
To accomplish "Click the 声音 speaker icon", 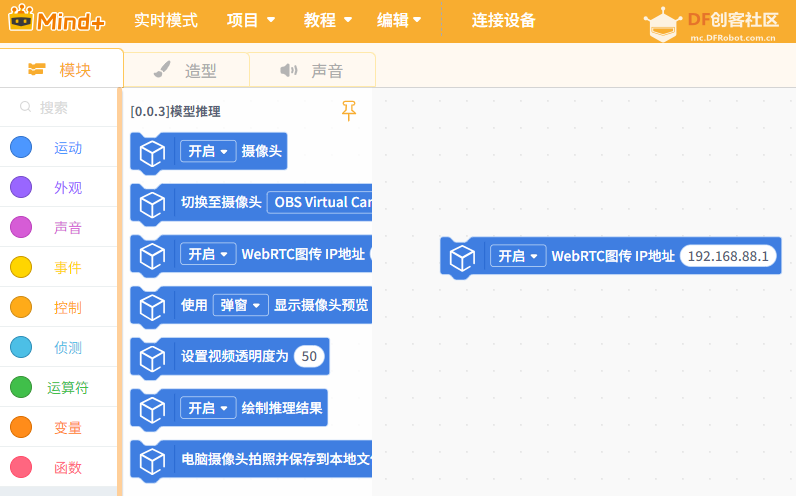I will [289, 70].
